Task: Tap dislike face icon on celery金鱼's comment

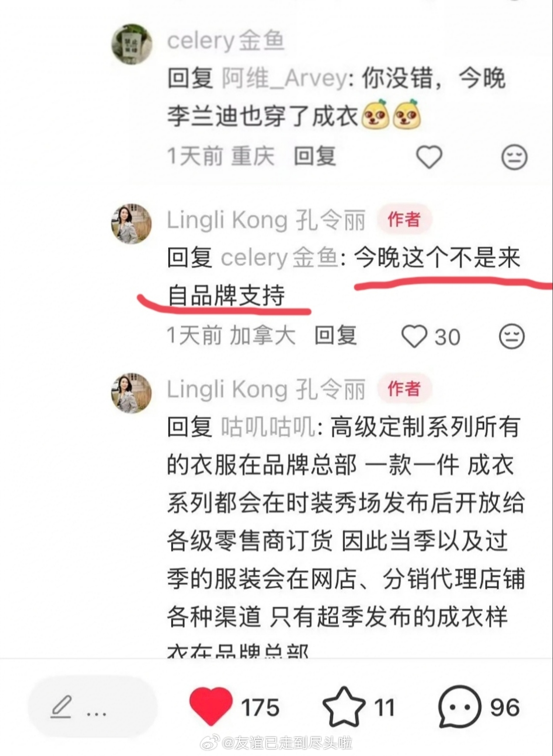Action: pos(514,157)
